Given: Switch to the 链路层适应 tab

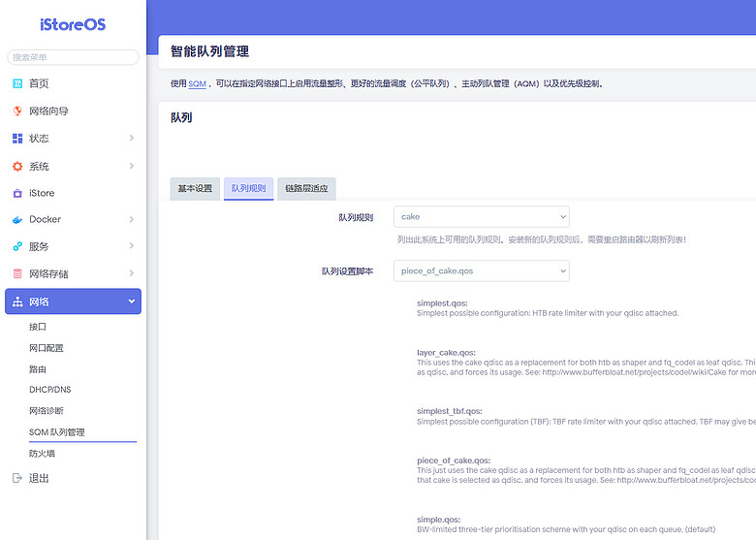Looking at the screenshot, I should coord(306,188).
